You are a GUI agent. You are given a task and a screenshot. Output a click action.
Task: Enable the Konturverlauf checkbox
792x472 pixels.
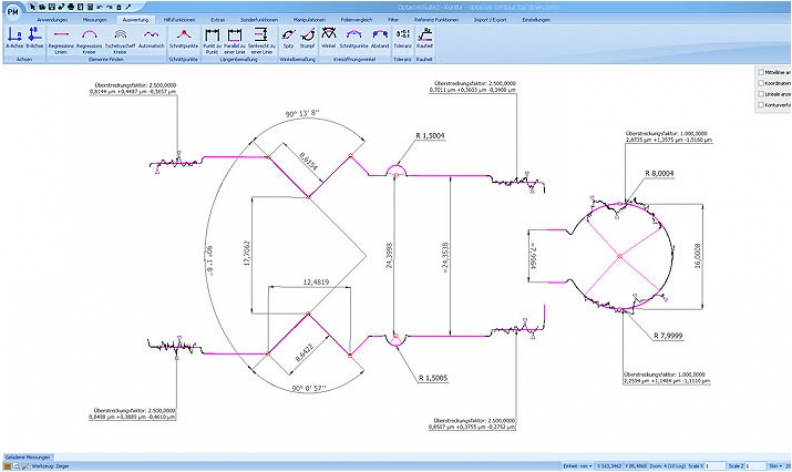tap(761, 105)
